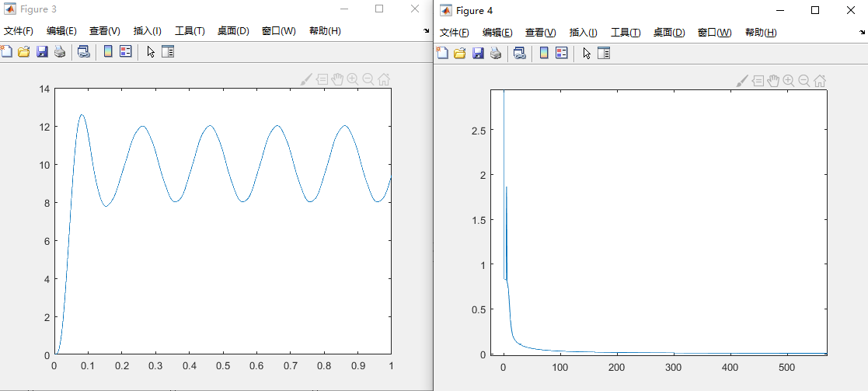Screen dimensions: 868x391
Task: Click y-axis label 2.5 in Figure 4
Action: pos(478,130)
